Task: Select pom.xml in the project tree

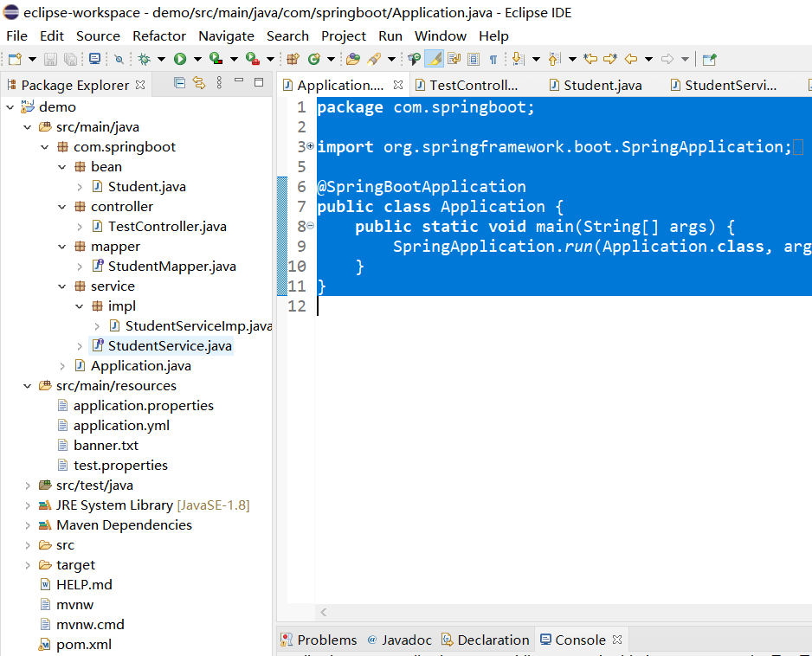Action: point(83,644)
